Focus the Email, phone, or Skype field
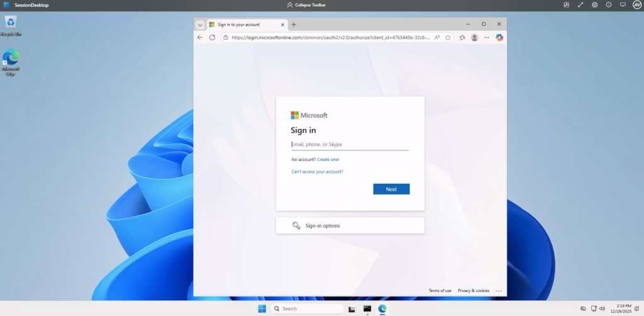This screenshot has height=316, width=644. point(350,144)
